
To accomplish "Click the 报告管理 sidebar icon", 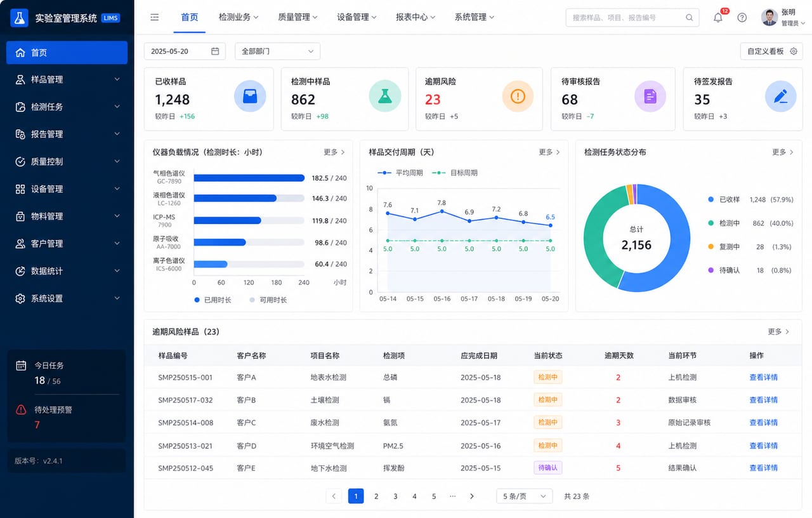I will tap(20, 134).
